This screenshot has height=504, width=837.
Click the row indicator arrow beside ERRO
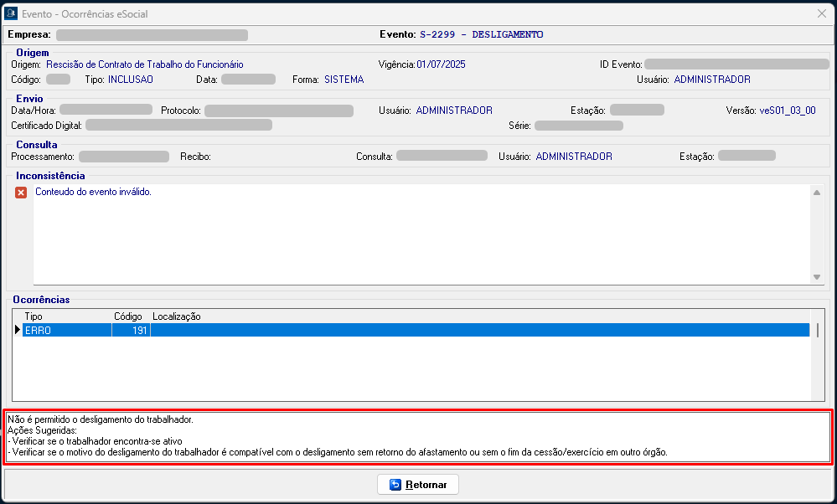click(x=18, y=331)
